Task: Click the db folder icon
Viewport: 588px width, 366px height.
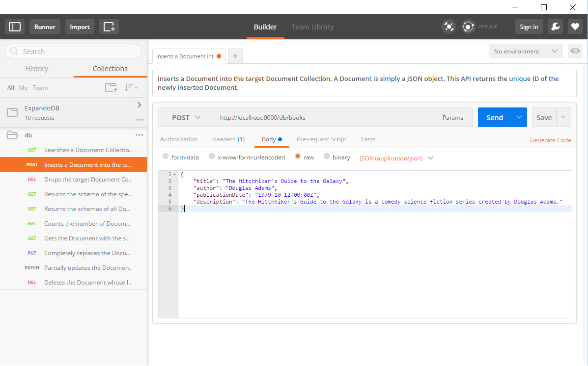Action: click(x=12, y=135)
